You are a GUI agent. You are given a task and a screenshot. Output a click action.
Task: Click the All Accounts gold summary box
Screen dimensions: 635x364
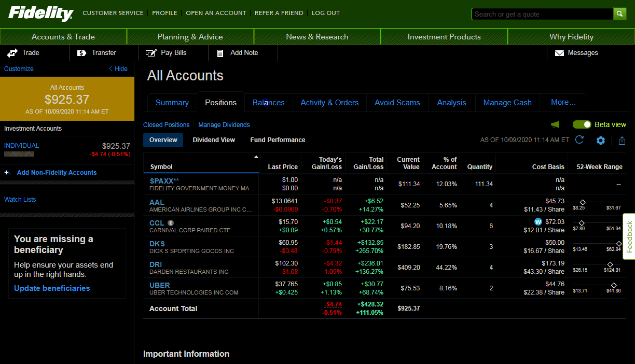[x=67, y=99]
